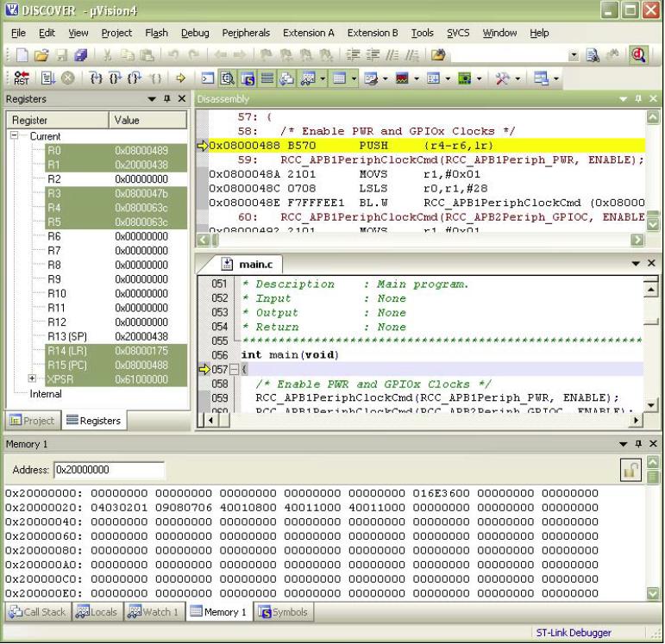This screenshot has height=644, width=665.
Task: Pin the Memory 1 panel
Action: tap(638, 444)
